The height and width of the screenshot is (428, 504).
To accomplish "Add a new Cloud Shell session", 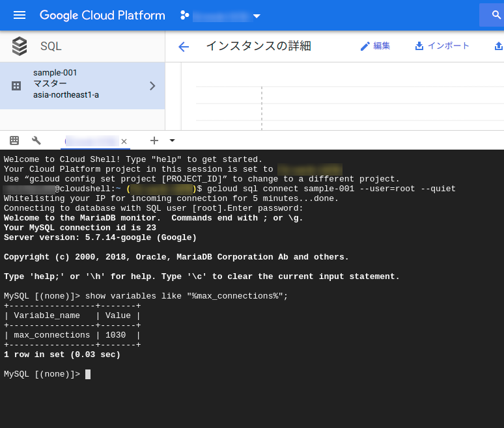I will coord(154,140).
